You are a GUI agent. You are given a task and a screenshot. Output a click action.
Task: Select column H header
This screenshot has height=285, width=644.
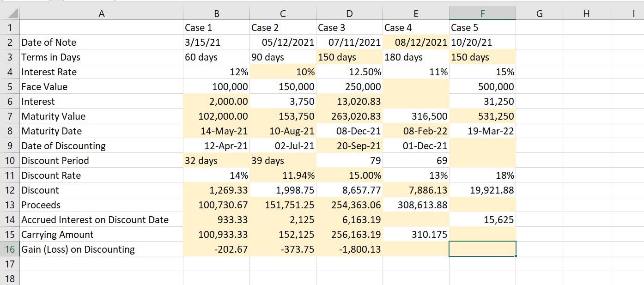[x=586, y=13]
